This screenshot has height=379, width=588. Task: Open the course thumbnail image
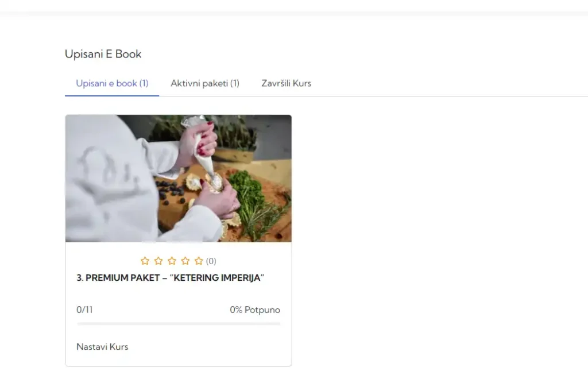pos(179,179)
